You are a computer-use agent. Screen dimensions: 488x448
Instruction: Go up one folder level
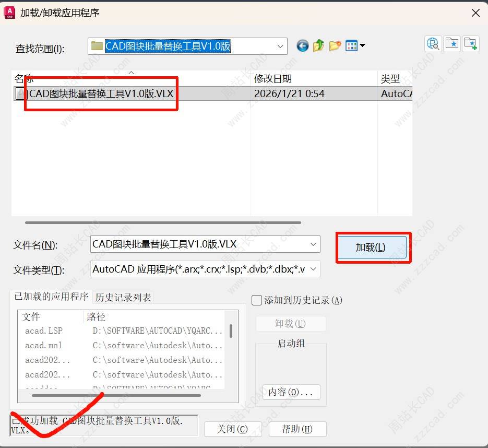pyautogui.click(x=318, y=46)
